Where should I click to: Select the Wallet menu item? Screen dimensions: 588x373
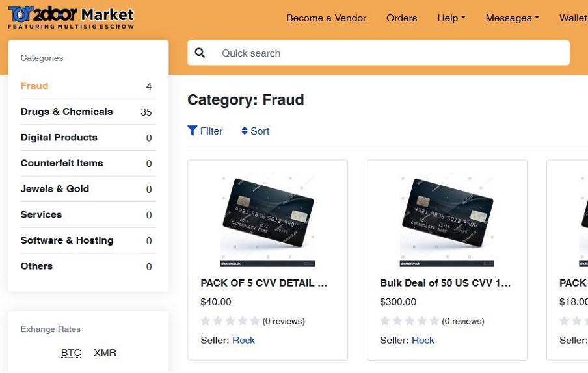click(x=572, y=18)
